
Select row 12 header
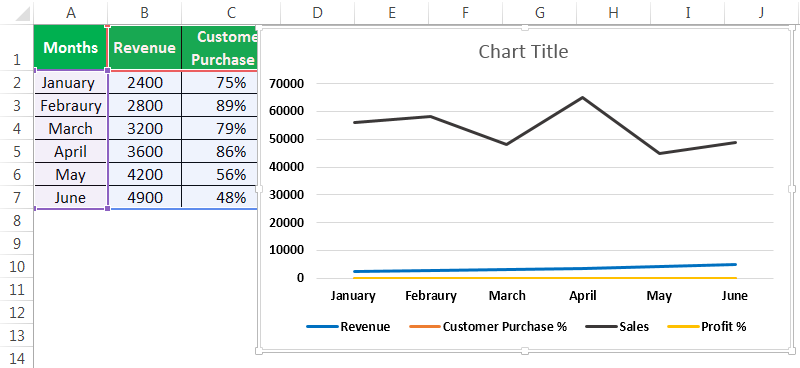pyautogui.click(x=16, y=312)
